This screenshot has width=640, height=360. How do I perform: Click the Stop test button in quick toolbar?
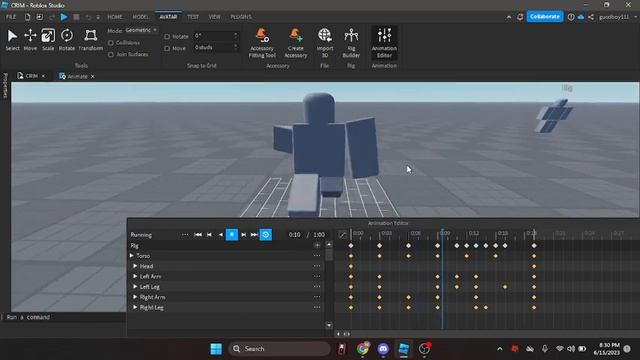[x=76, y=17]
